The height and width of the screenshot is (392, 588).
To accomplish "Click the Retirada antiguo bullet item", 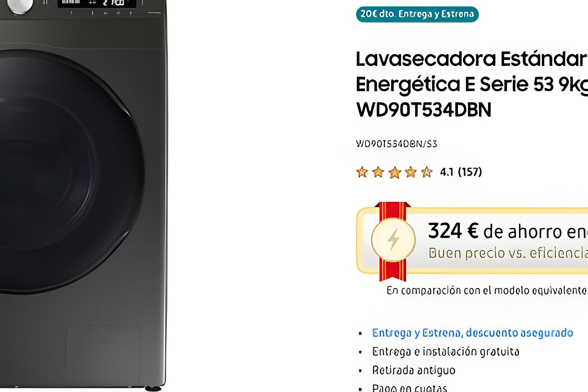I will (x=414, y=370).
